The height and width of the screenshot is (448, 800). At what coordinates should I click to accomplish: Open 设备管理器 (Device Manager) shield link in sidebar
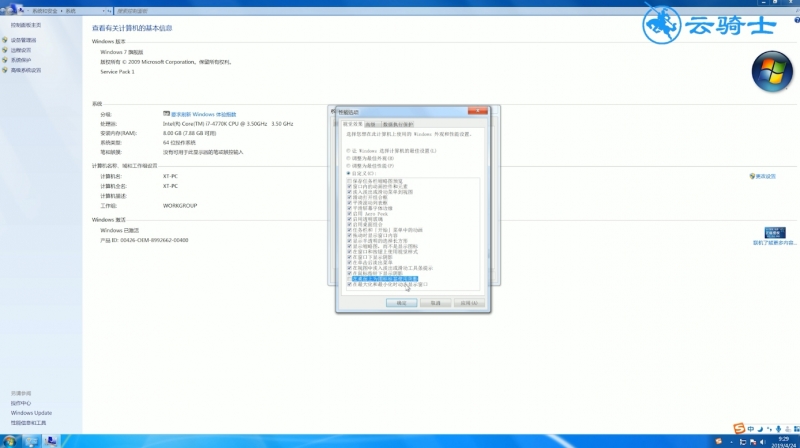click(x=23, y=40)
